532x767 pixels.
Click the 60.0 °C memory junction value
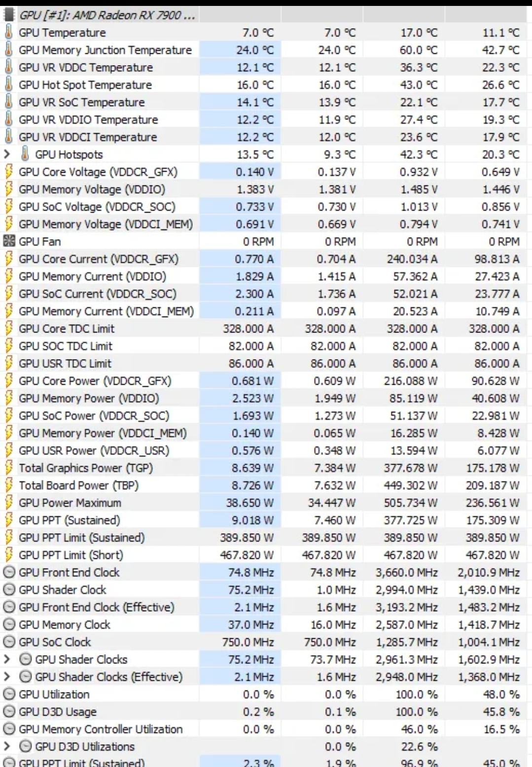coord(419,50)
